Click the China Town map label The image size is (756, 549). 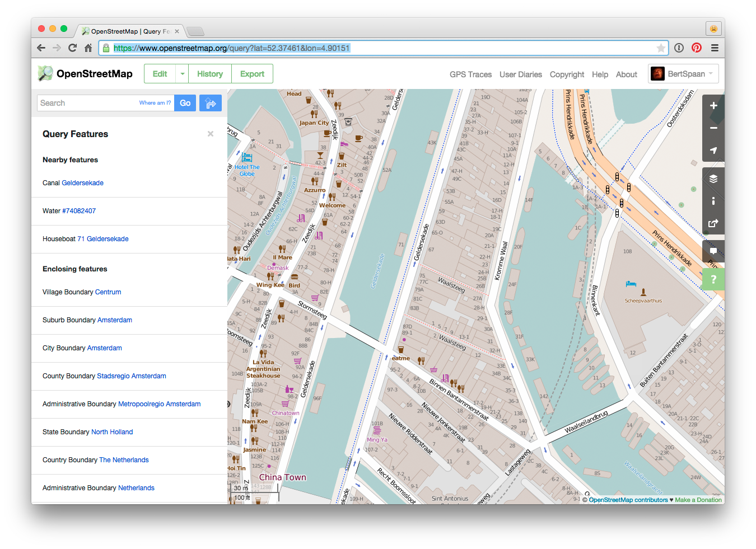pos(282,477)
